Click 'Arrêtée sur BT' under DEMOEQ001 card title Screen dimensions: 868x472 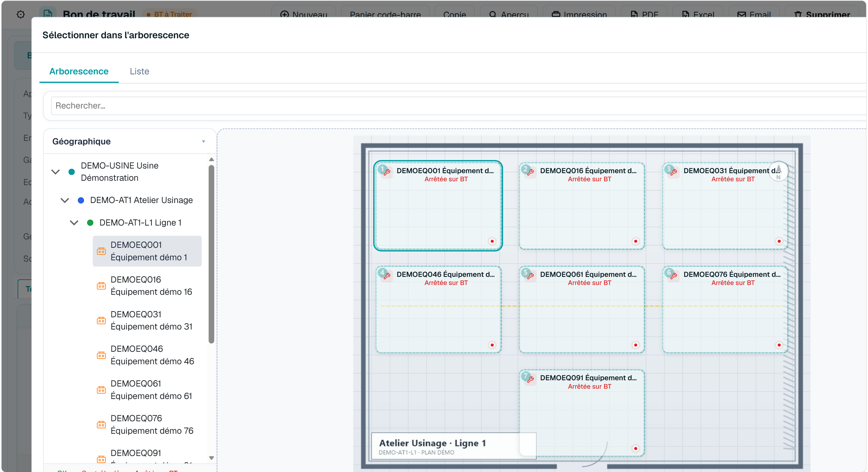446,179
